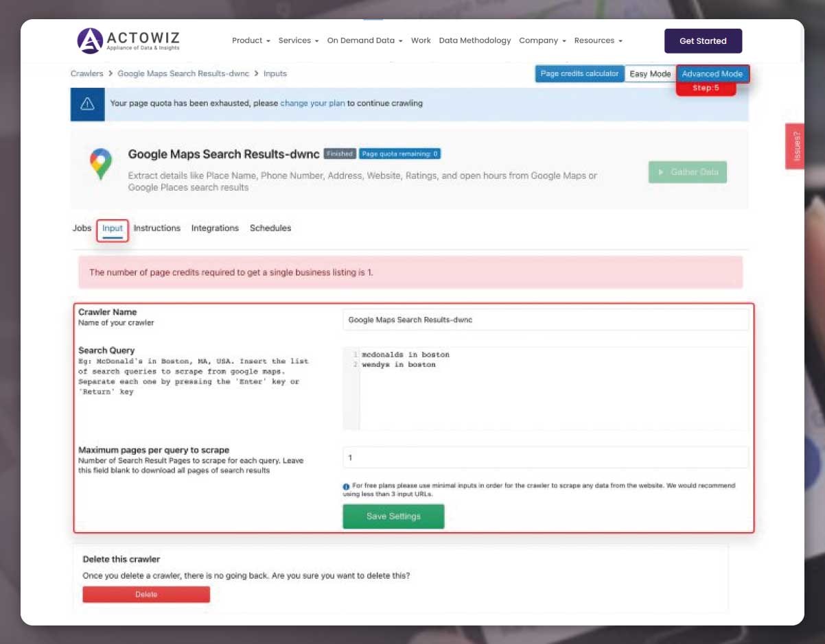Open the Integrations tab
This screenshot has width=825, height=644.
[215, 228]
